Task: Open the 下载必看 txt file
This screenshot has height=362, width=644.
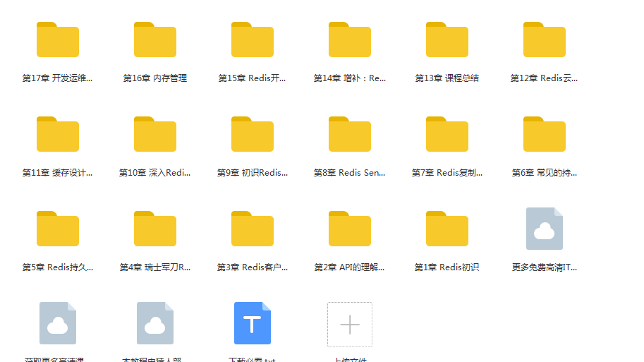Action: pos(252,323)
